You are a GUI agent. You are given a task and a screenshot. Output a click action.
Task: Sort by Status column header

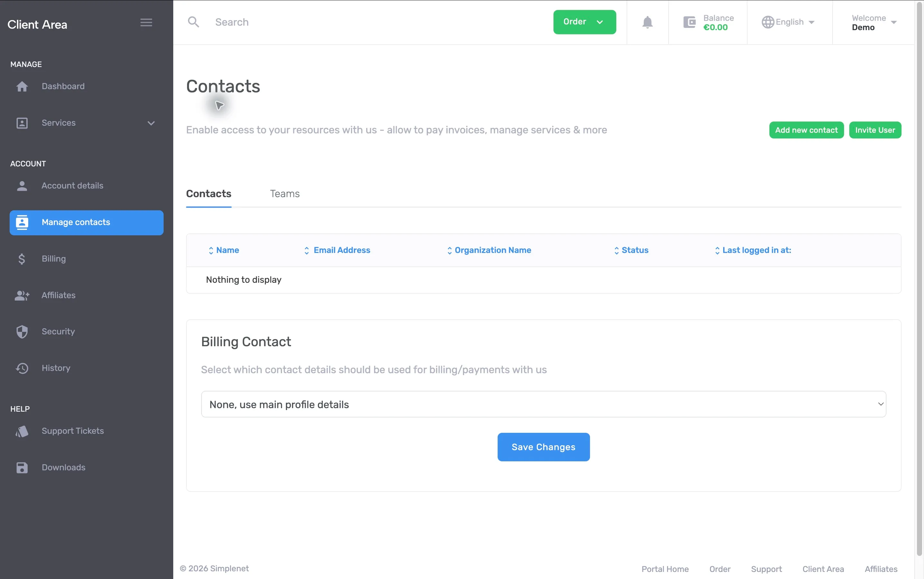631,250
